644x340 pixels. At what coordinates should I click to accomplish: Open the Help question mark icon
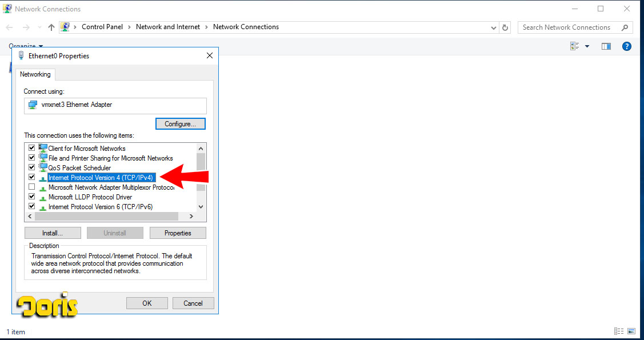point(627,46)
